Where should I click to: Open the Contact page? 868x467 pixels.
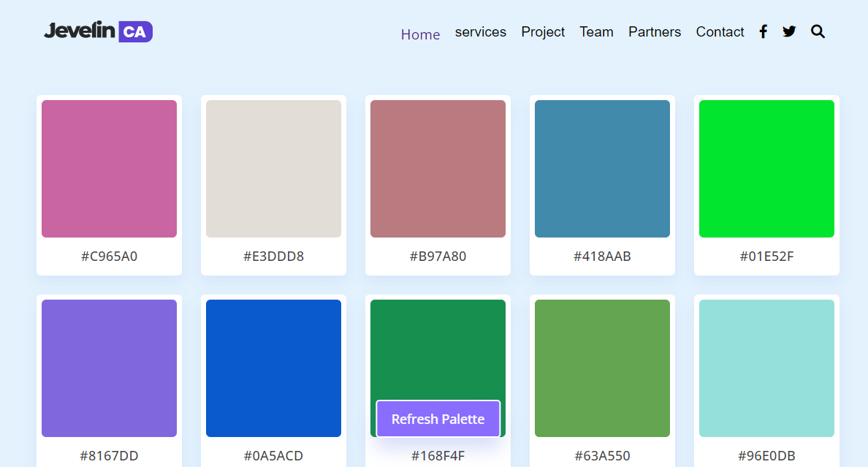click(720, 32)
